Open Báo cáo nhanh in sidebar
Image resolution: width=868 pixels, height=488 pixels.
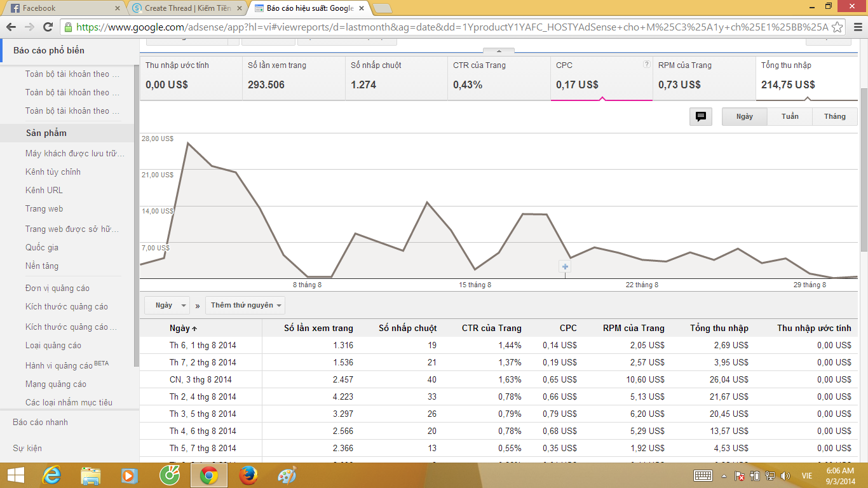[40, 422]
